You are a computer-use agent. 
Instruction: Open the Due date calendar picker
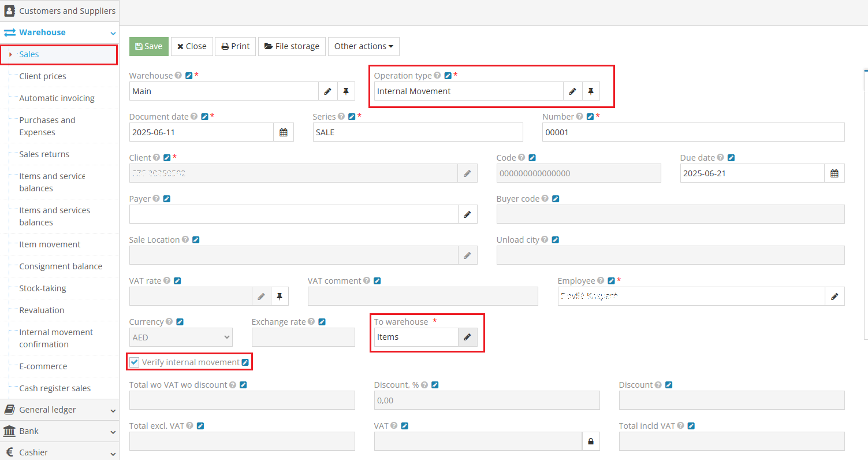[x=834, y=173]
